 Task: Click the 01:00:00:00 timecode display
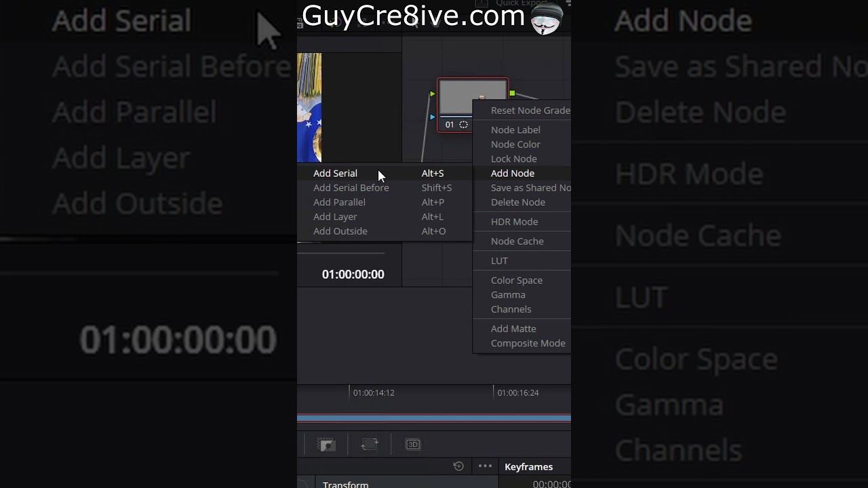point(353,274)
